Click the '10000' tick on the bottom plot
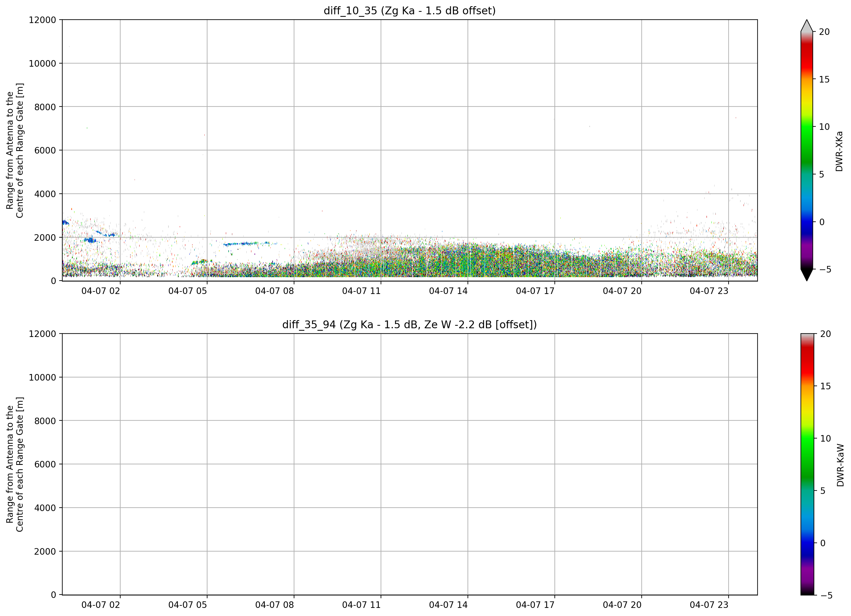Screen dimensions: 851x616 pyautogui.click(x=42, y=377)
